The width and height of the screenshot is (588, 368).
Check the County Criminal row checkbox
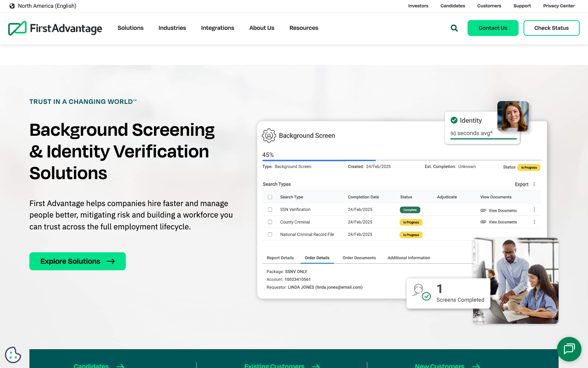click(270, 222)
